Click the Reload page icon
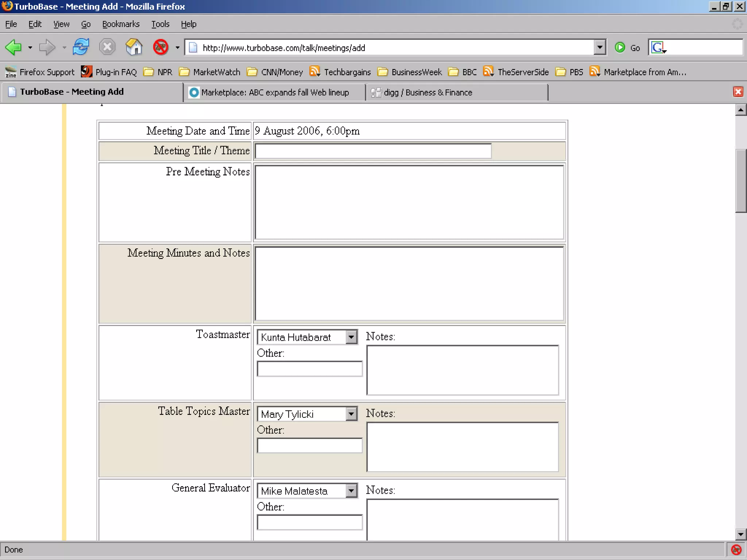Image resolution: width=747 pixels, height=560 pixels. [81, 47]
